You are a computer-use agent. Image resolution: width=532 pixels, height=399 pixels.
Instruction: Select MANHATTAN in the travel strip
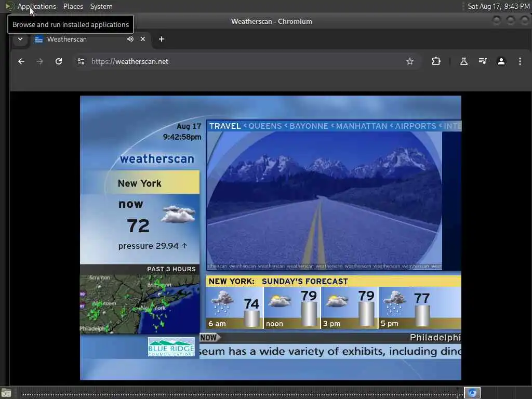pyautogui.click(x=362, y=126)
